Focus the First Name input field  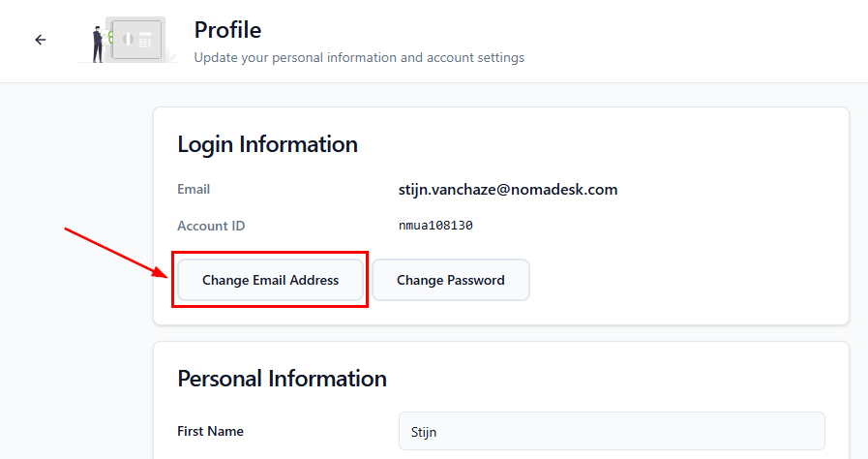click(612, 431)
